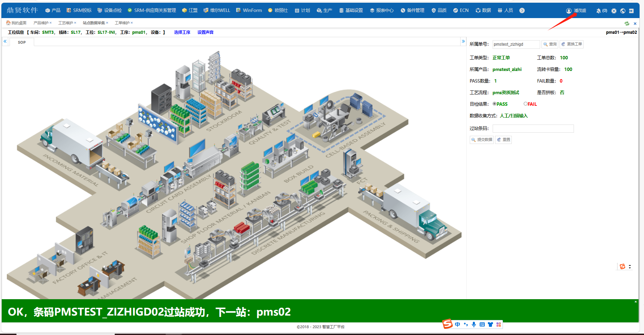The height and width of the screenshot is (335, 644).
Task: Click the green refresh icon
Action: click(627, 24)
